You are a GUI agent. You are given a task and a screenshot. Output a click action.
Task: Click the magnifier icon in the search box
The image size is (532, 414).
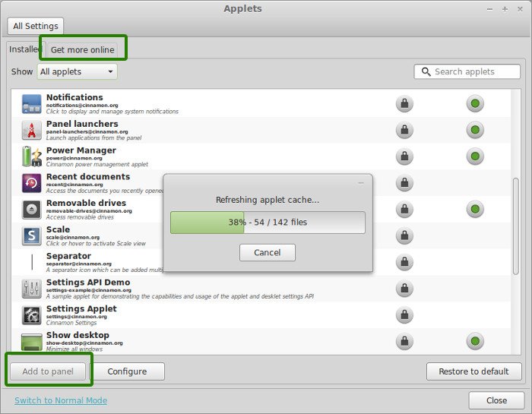click(x=426, y=71)
